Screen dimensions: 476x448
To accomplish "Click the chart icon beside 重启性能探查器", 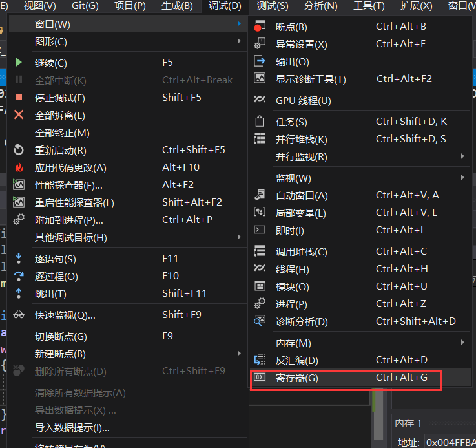I will click(19, 202).
